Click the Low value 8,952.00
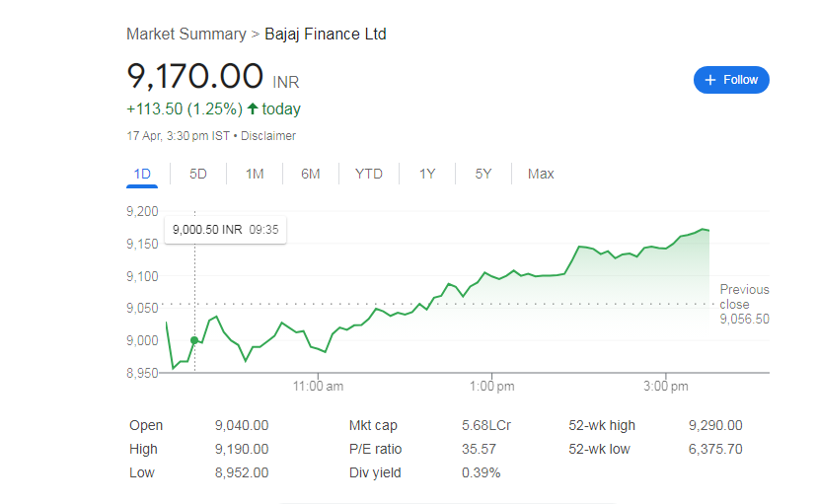Image resolution: width=817 pixels, height=504 pixels. coord(242,472)
